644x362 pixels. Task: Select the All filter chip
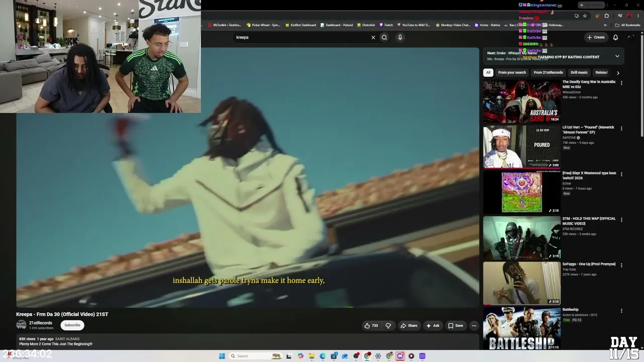coord(488,72)
